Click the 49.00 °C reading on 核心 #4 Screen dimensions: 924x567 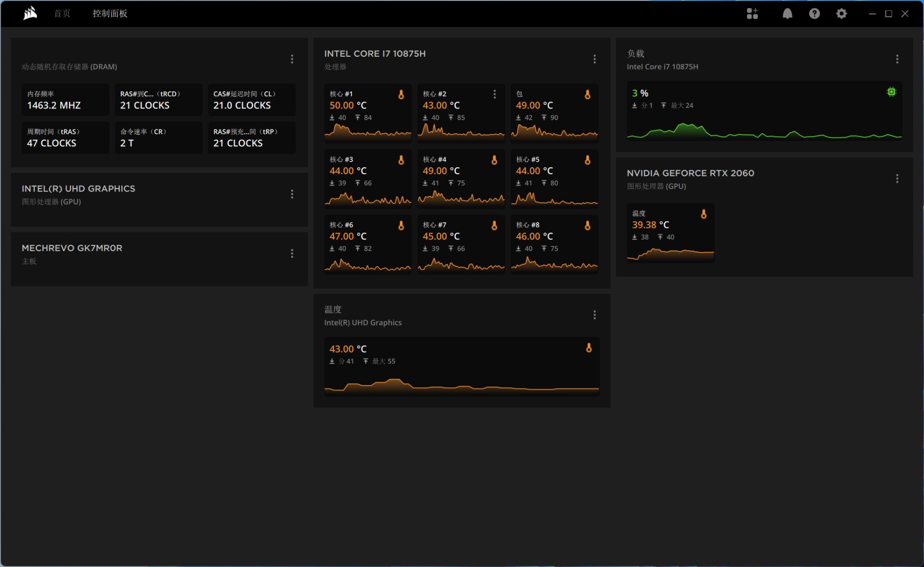441,171
